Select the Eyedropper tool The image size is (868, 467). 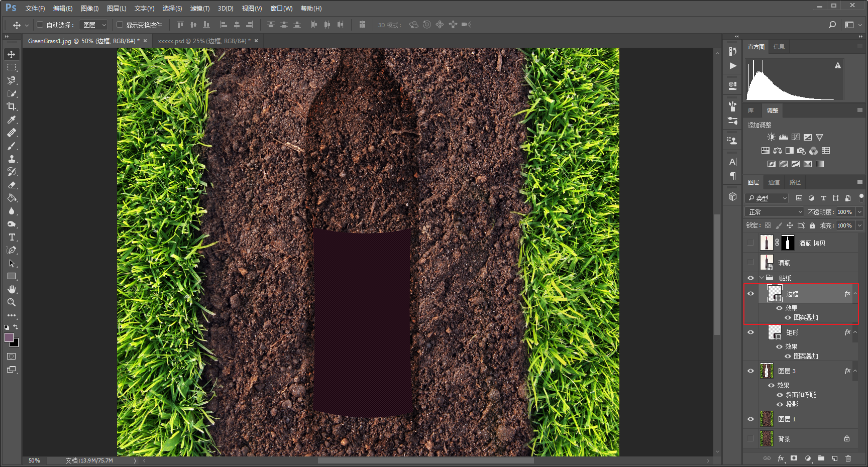point(12,120)
